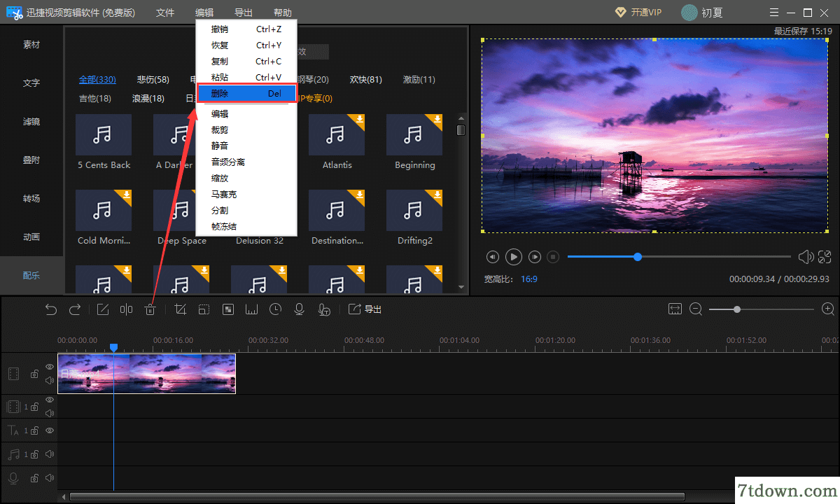Image resolution: width=840 pixels, height=504 pixels.
Task: Click the voice-over microphone icon
Action: click(299, 309)
